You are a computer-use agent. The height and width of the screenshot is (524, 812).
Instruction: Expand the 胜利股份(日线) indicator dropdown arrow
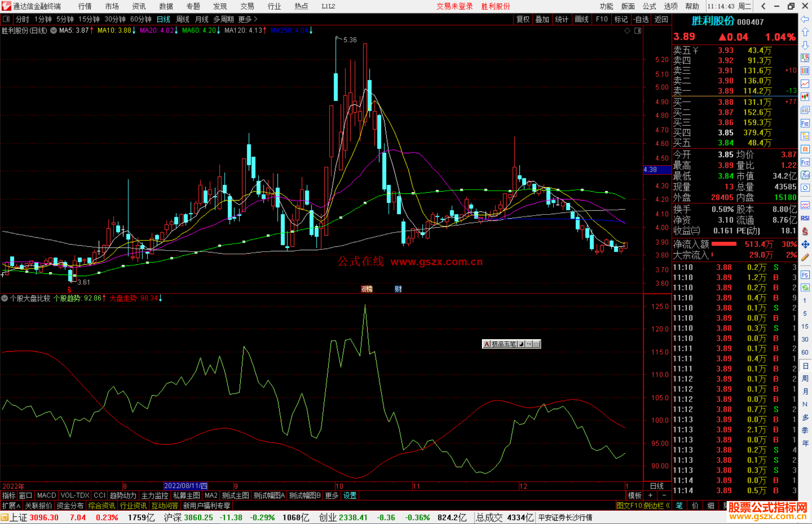click(x=54, y=30)
